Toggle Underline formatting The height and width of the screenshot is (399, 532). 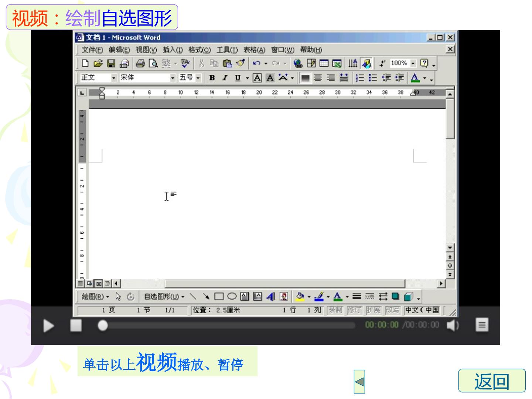(x=238, y=78)
